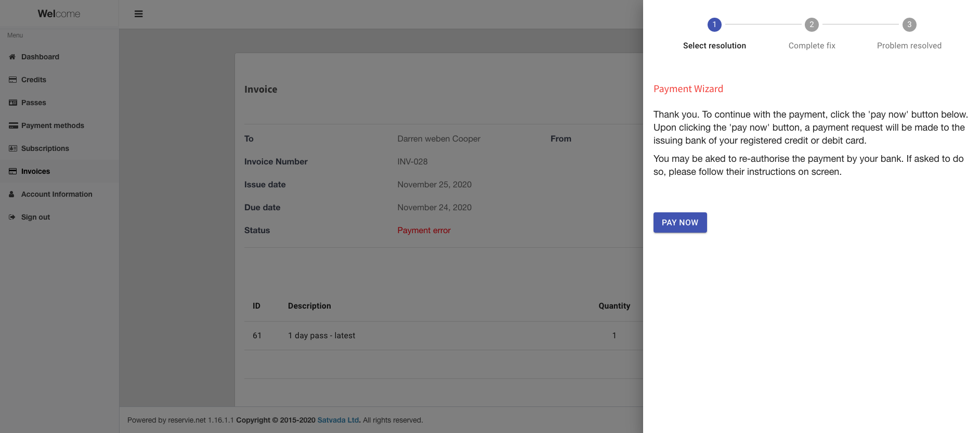
Task: Click the 'Problem resolved' step label
Action: 909,46
